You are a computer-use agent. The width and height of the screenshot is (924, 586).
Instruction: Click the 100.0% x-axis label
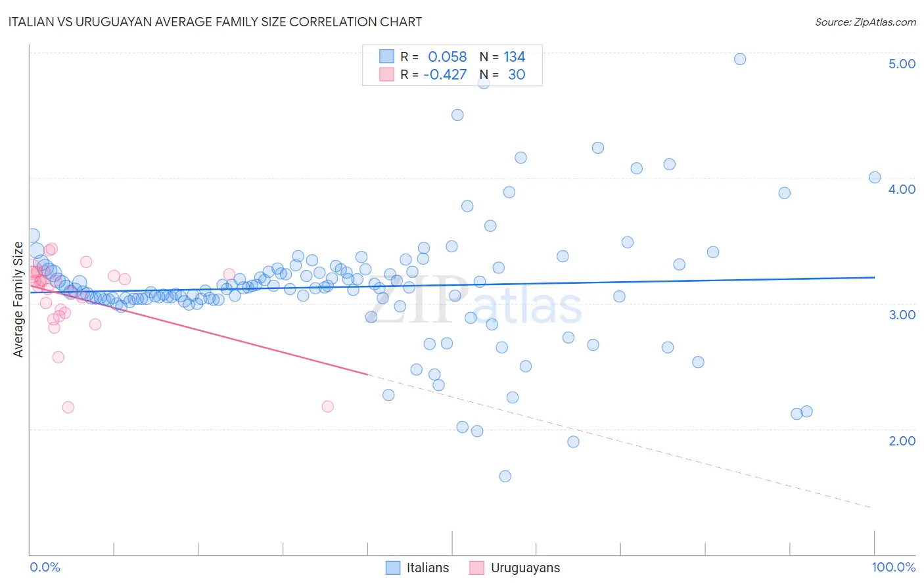[894, 567]
